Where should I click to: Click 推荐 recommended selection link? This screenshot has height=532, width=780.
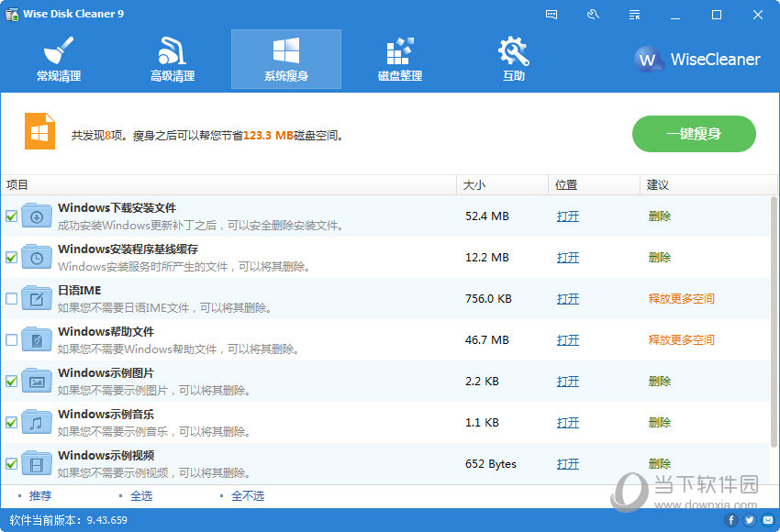[40, 496]
